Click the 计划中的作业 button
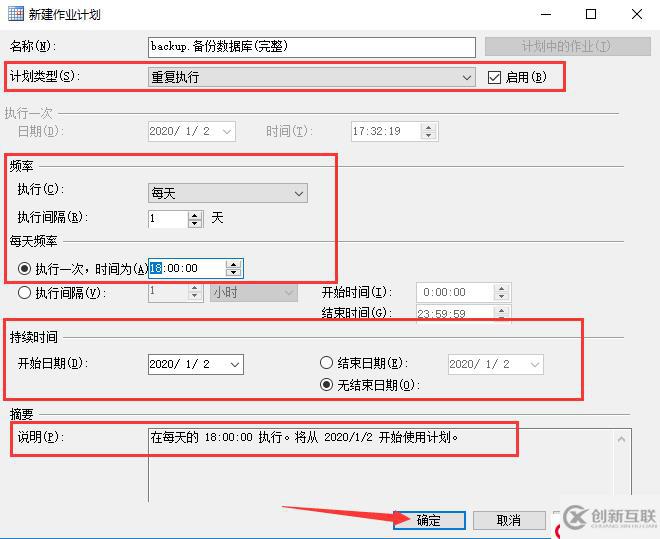This screenshot has height=539, width=660. pyautogui.click(x=568, y=46)
